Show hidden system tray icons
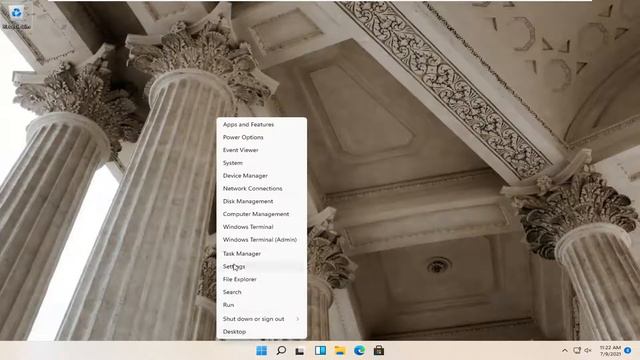This screenshot has height=360, width=640. pyautogui.click(x=564, y=351)
